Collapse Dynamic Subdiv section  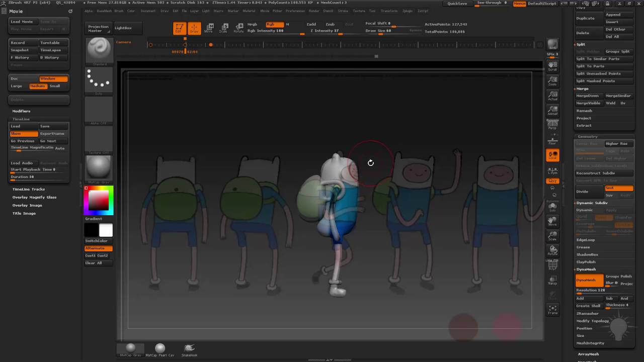(x=592, y=203)
